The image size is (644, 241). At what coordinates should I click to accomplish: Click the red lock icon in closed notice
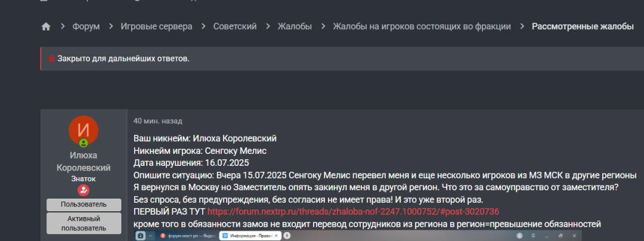click(x=52, y=58)
